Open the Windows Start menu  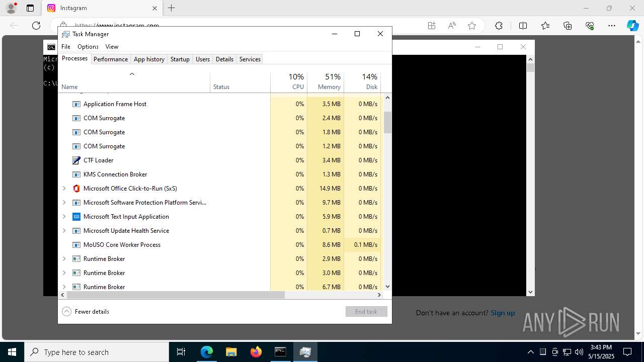tap(12, 352)
